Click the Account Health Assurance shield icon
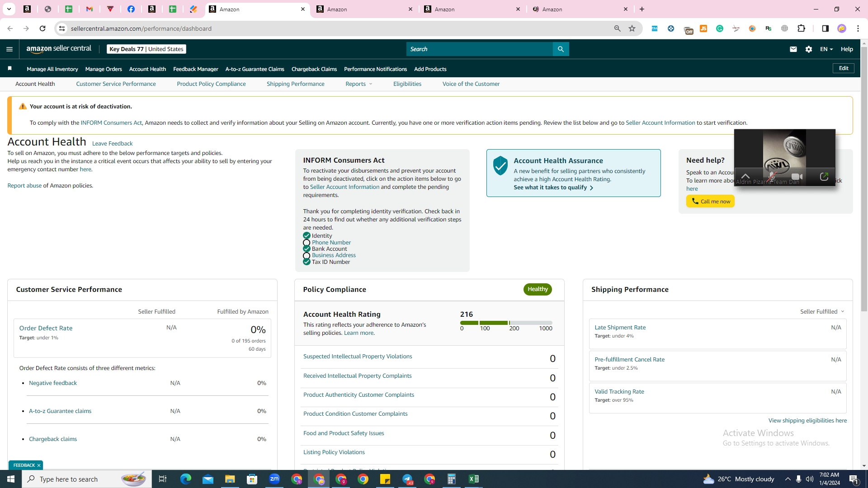 click(x=500, y=166)
